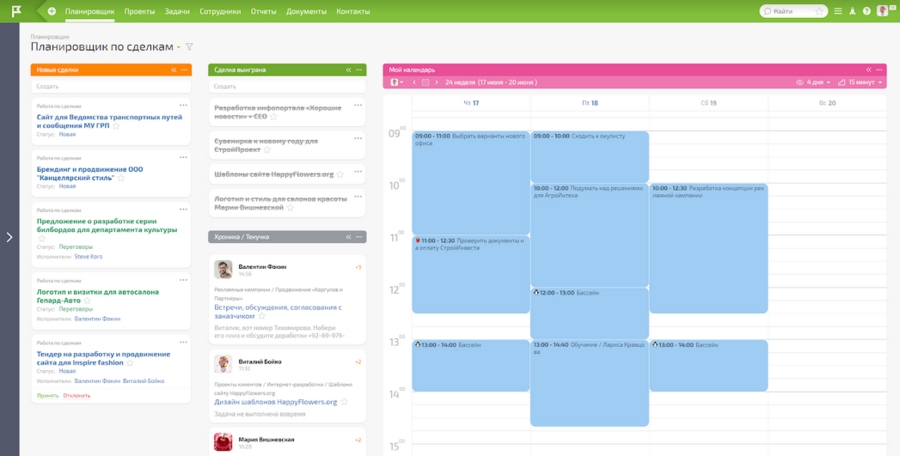Click the flag logo in top-left corner
The height and width of the screenshot is (456, 900).
[17, 11]
